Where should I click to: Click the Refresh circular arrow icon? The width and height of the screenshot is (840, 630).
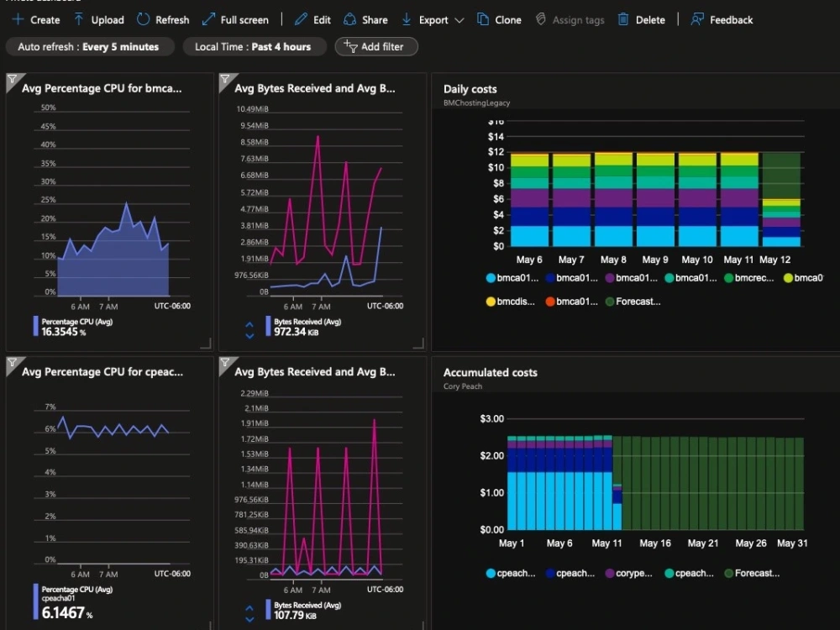pyautogui.click(x=143, y=19)
